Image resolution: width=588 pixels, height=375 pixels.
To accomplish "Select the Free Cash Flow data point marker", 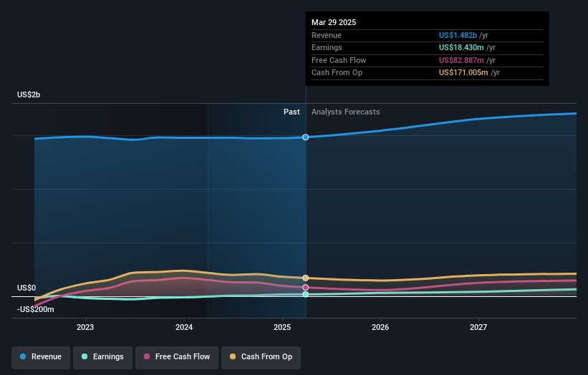I will (306, 288).
